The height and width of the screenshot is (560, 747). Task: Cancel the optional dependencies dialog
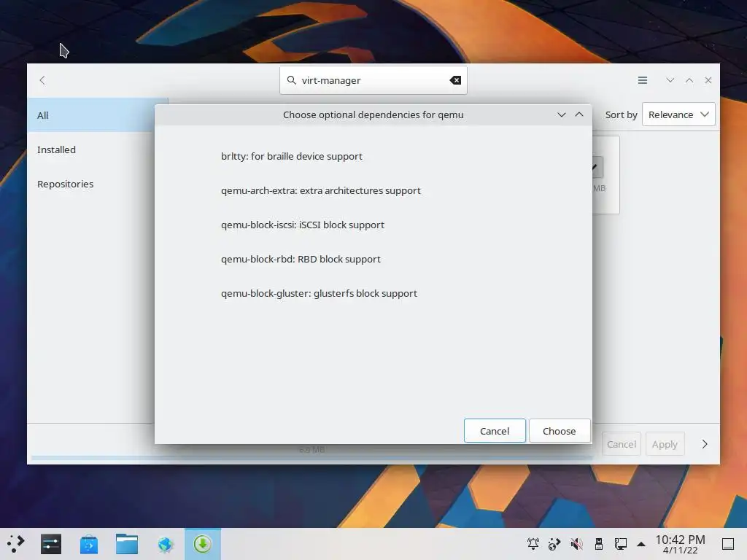pyautogui.click(x=495, y=431)
